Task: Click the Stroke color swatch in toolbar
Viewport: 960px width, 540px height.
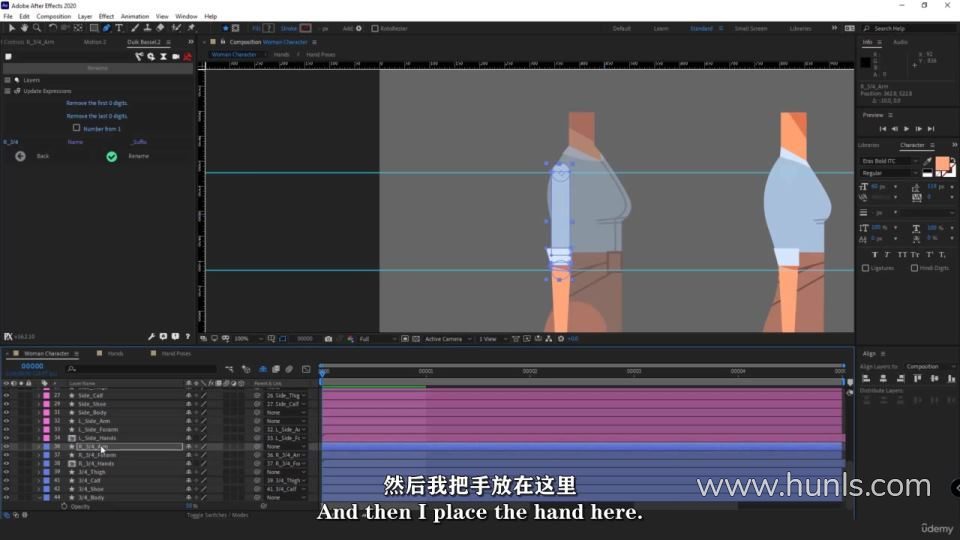Action: [x=306, y=28]
